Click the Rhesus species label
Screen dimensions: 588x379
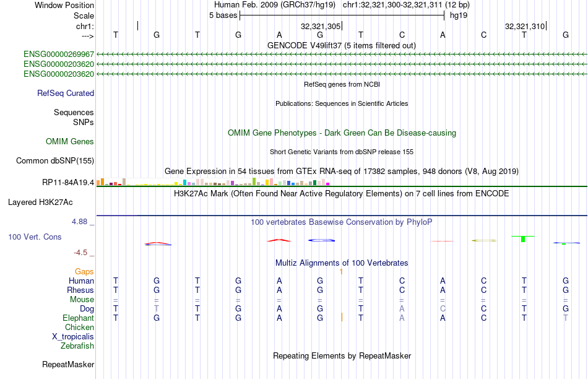tap(80, 290)
